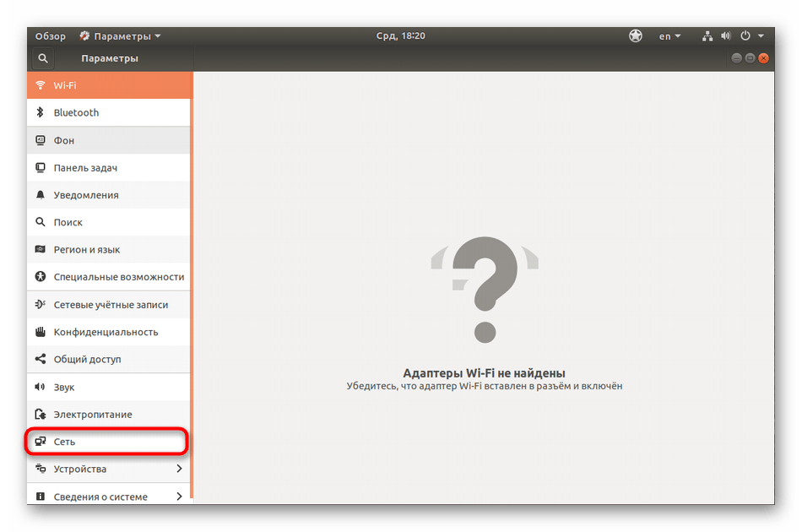Click the gear icon beside Параметры menu
The width and height of the screenshot is (802, 532).
point(84,35)
